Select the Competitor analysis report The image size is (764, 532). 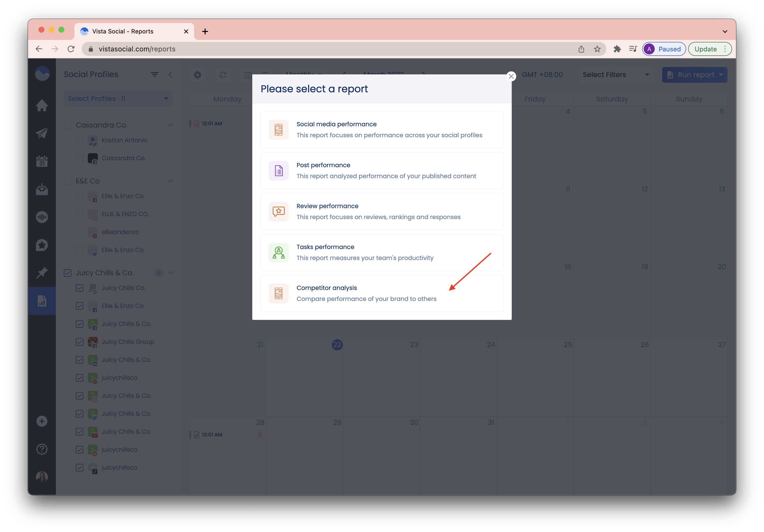pyautogui.click(x=382, y=293)
